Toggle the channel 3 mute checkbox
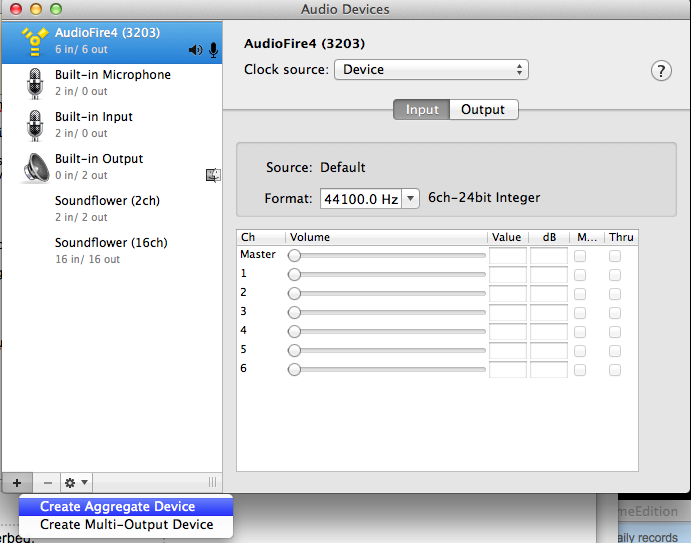Screen dimensions: 691x543 (580, 313)
